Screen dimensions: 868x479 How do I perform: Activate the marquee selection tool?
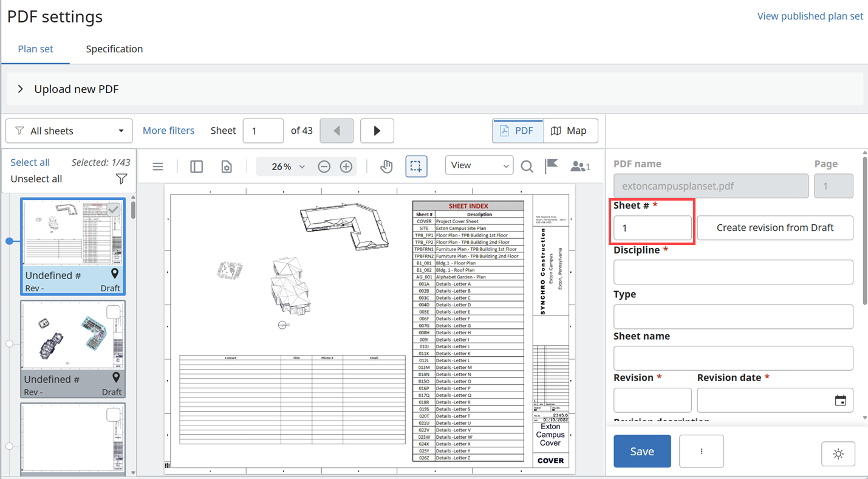click(x=416, y=167)
